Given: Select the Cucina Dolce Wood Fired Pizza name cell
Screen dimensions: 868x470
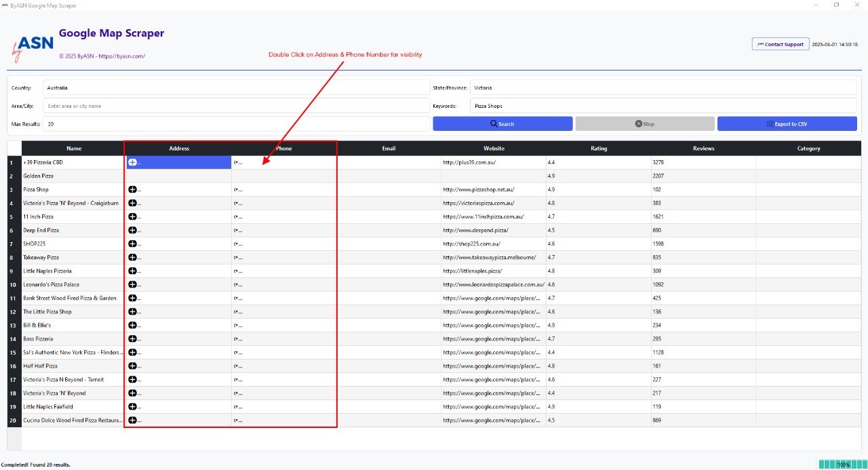Looking at the screenshot, I should (x=74, y=420).
